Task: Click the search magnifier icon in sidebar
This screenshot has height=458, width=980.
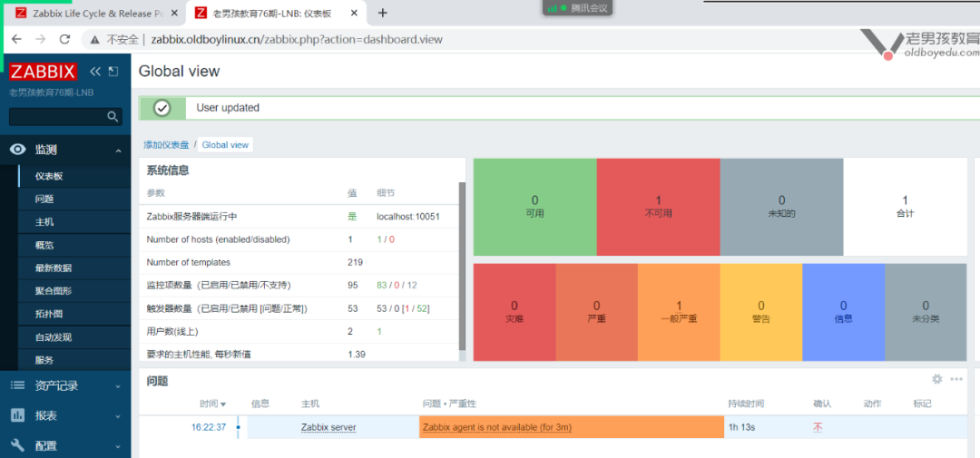Action: 113,117
